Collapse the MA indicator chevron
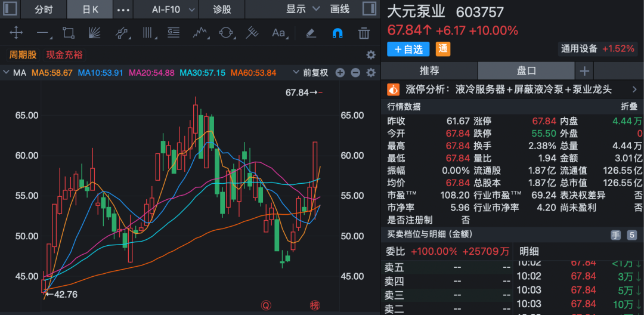644x315 pixels. click(6, 73)
